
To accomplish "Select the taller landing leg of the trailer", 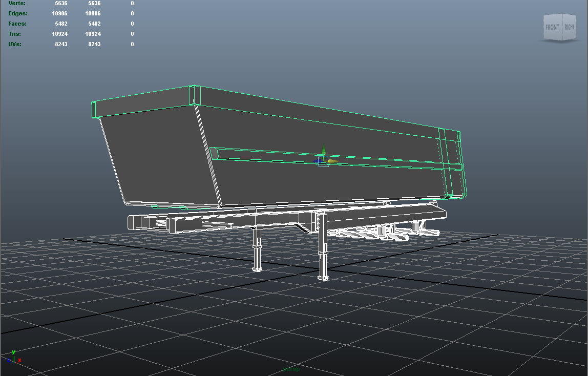I will (323, 245).
